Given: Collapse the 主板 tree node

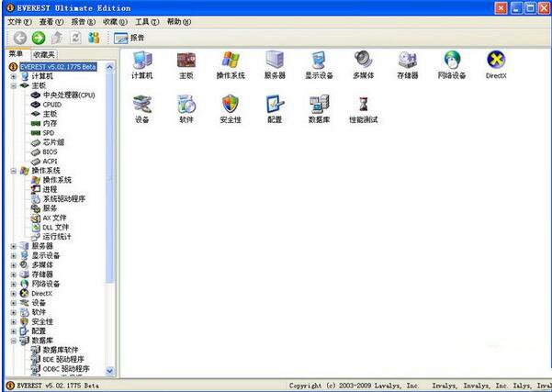Looking at the screenshot, I should [x=14, y=86].
